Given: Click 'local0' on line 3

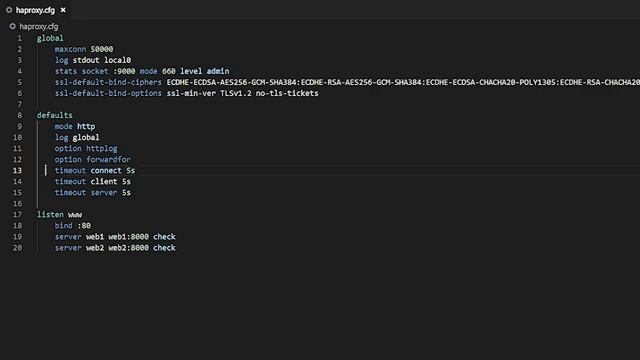Looking at the screenshot, I should (x=118, y=60).
